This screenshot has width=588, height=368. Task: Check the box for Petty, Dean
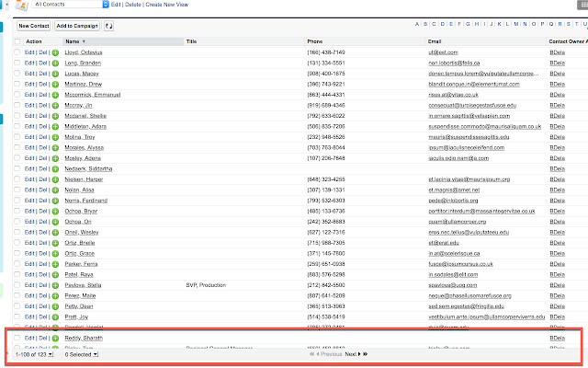17,306
